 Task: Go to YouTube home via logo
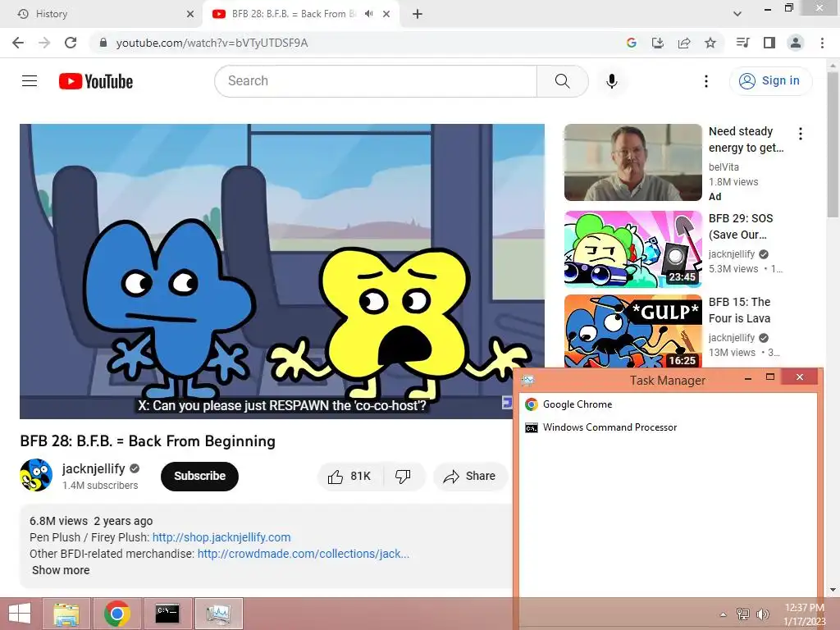pyautogui.click(x=96, y=81)
